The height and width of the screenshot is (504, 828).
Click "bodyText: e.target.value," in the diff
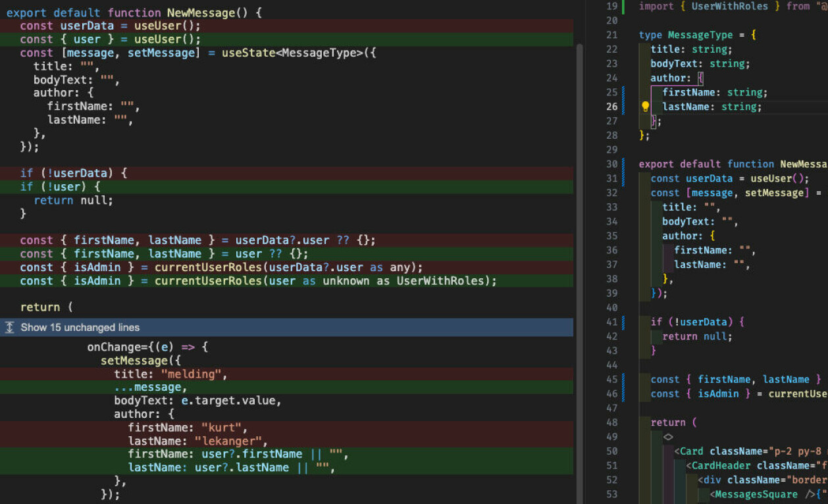(197, 401)
